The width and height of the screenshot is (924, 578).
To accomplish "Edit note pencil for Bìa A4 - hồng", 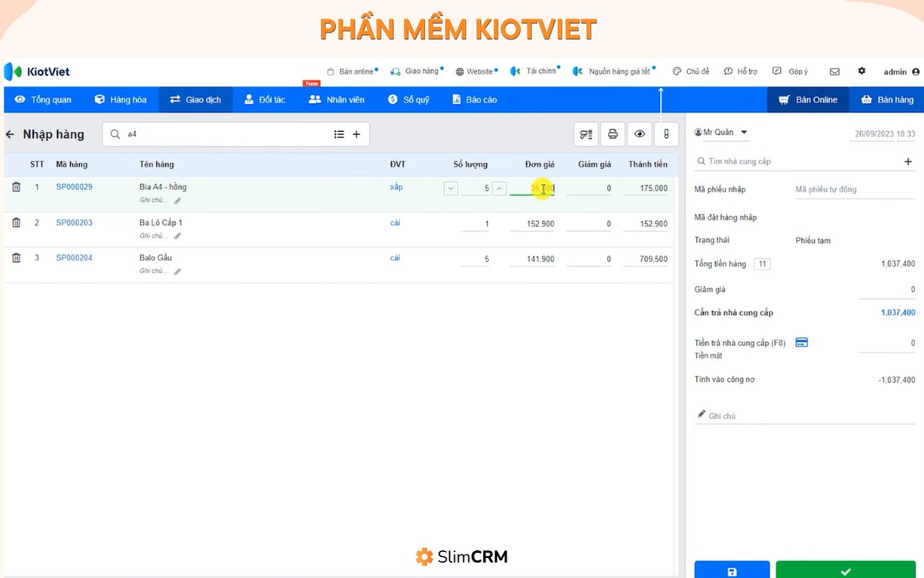I will (177, 200).
